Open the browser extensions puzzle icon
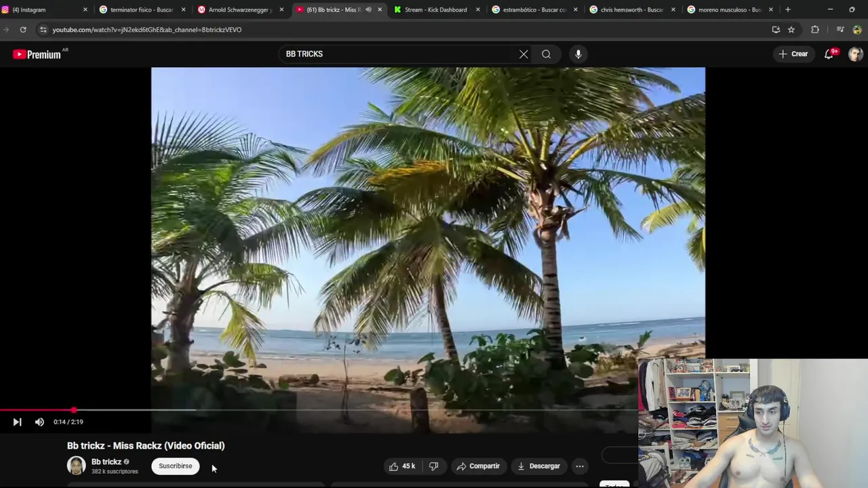Screen dimensions: 868x488 pos(815,30)
